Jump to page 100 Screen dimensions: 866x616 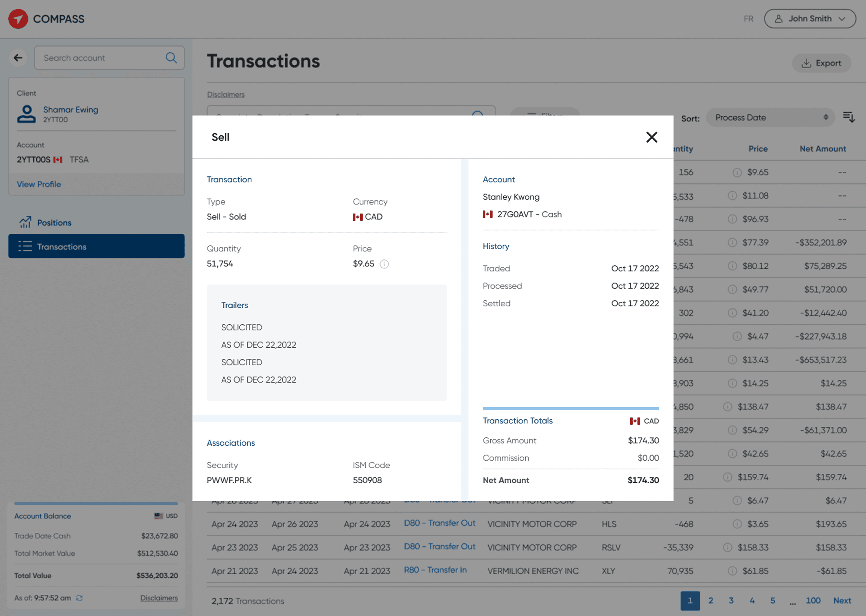(813, 600)
